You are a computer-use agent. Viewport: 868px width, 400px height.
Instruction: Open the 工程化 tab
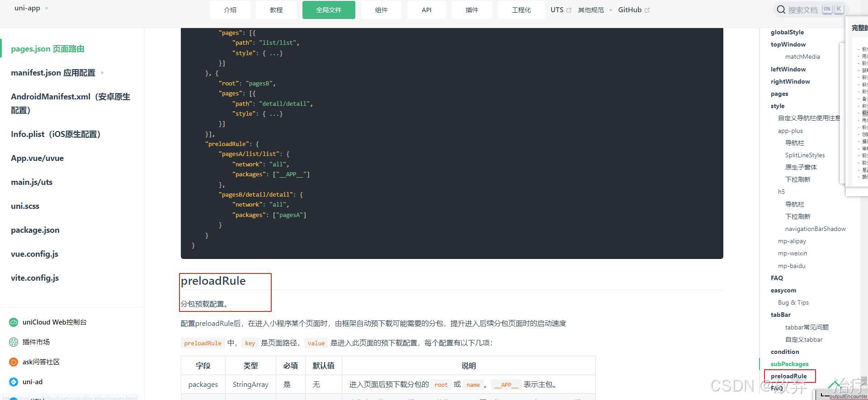click(x=521, y=10)
